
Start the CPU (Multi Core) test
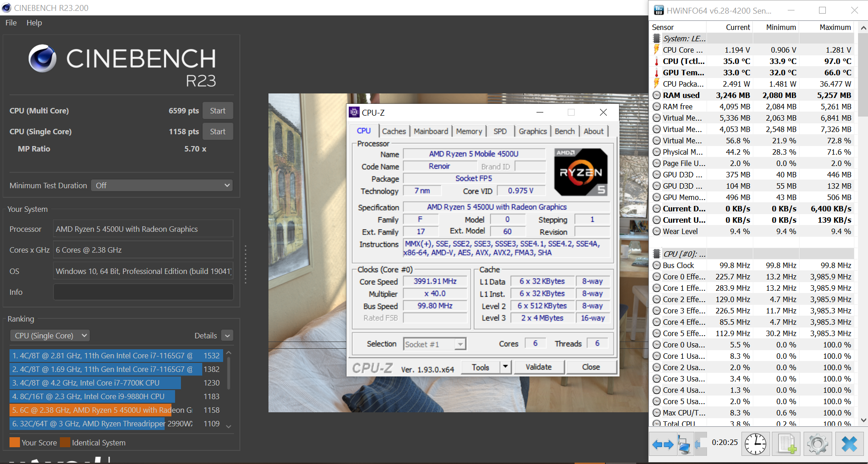pyautogui.click(x=218, y=111)
